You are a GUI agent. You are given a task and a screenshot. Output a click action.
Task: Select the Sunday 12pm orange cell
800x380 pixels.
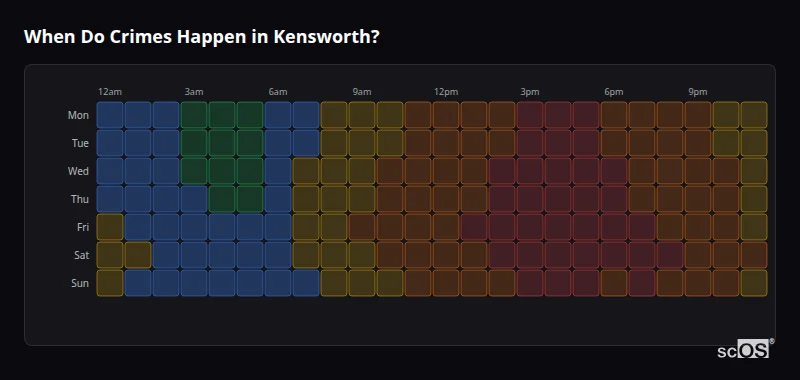[x=446, y=283]
